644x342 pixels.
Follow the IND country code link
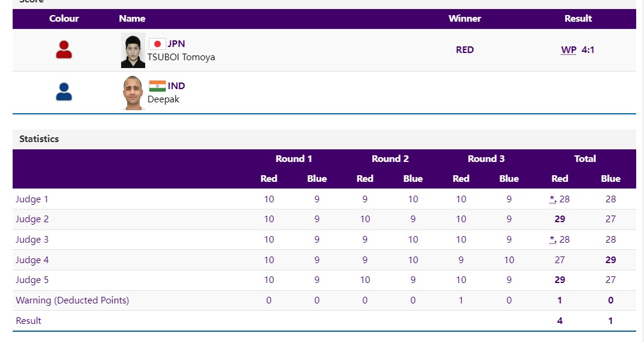pyautogui.click(x=177, y=86)
